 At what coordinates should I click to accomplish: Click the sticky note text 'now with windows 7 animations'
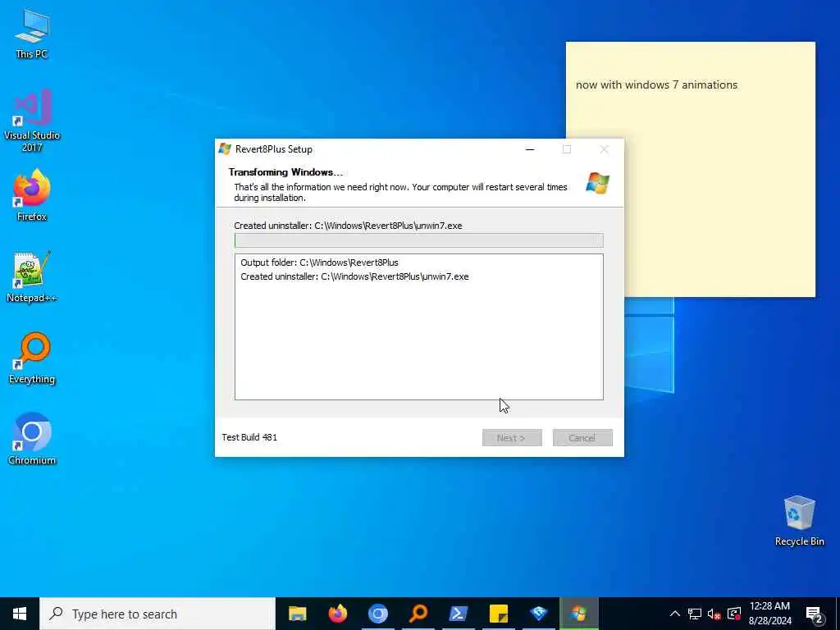click(x=656, y=84)
